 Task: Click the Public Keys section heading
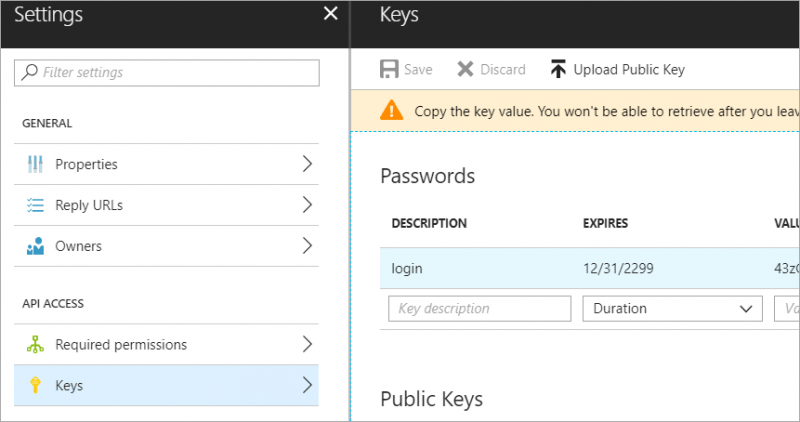432,399
